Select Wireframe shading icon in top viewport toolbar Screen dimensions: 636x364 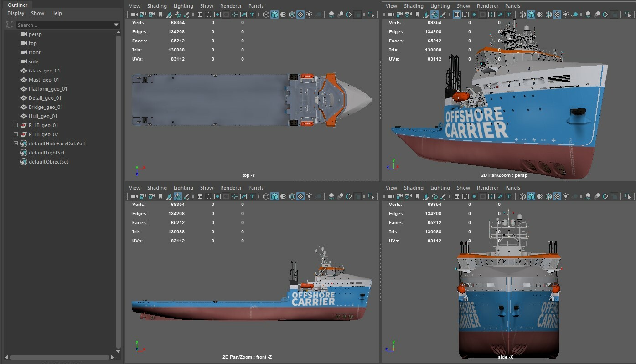266,15
